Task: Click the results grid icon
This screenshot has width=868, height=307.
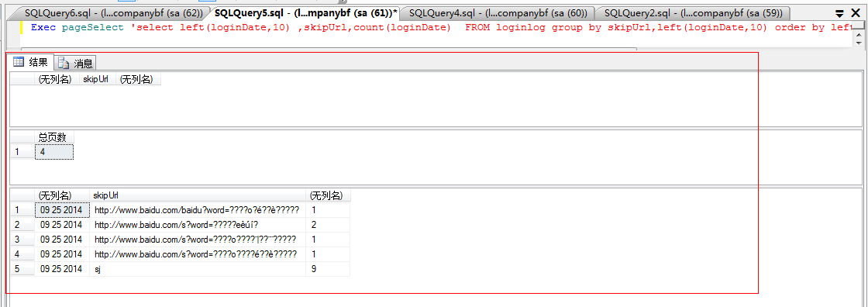Action: tap(18, 62)
